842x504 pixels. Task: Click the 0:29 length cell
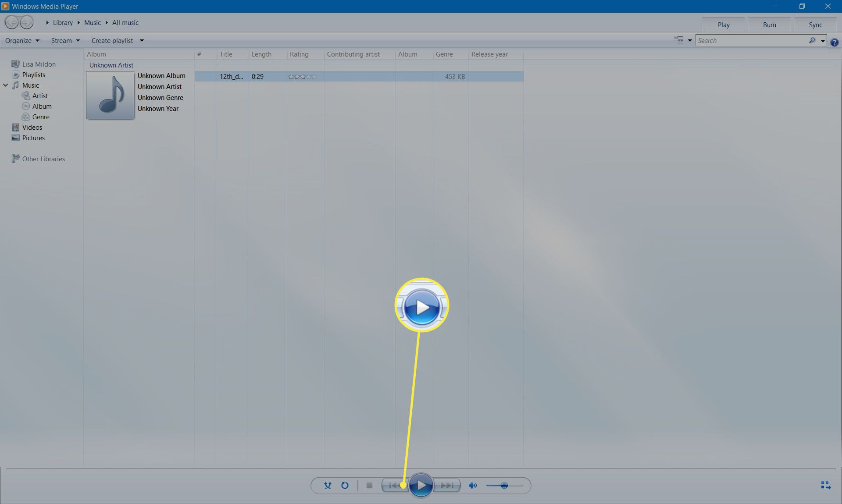(258, 76)
